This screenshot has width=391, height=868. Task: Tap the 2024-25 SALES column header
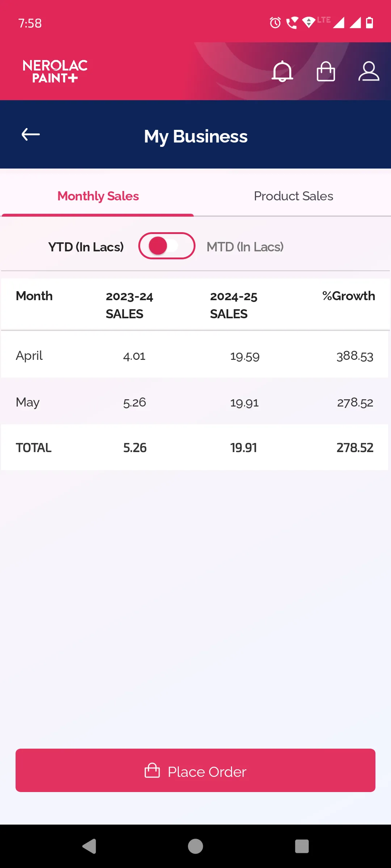click(x=234, y=305)
